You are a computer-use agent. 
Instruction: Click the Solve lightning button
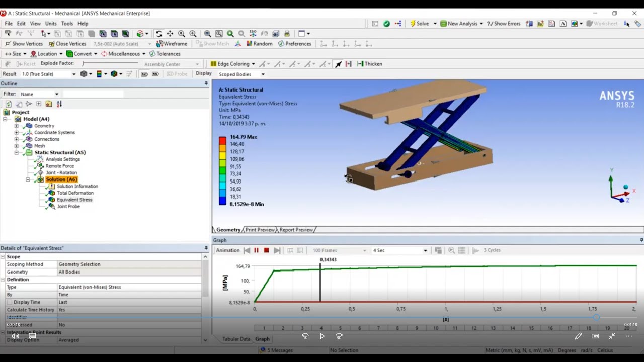pos(420,24)
